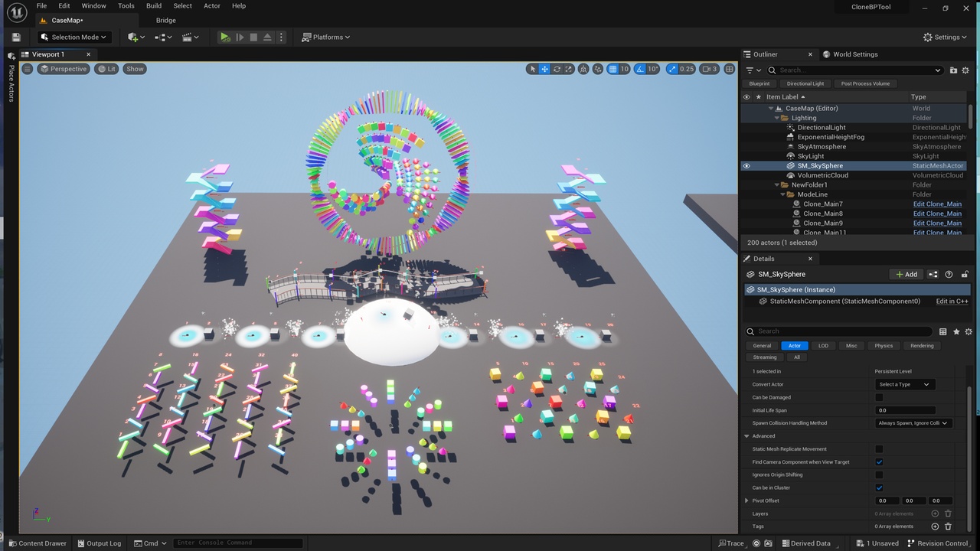Open the Details property matrix grid icon
The width and height of the screenshot is (980, 551).
(943, 331)
